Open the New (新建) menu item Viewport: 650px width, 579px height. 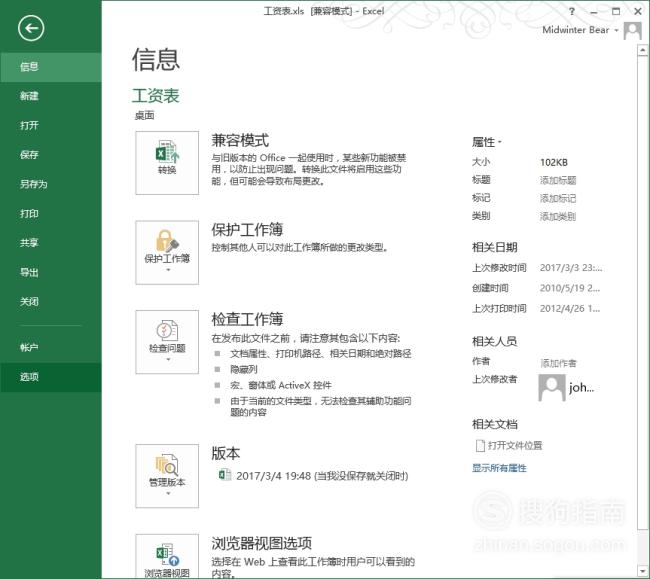pos(51,96)
